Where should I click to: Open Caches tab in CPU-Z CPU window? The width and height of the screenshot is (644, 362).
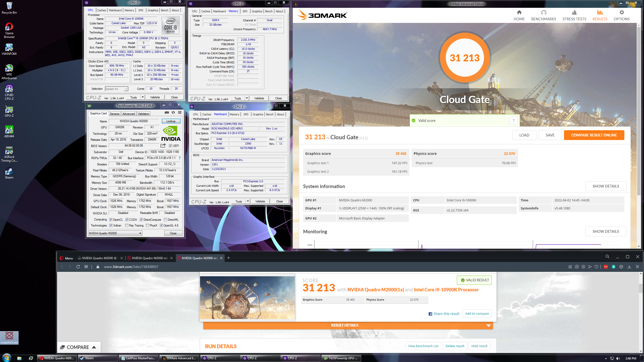pos(101,10)
